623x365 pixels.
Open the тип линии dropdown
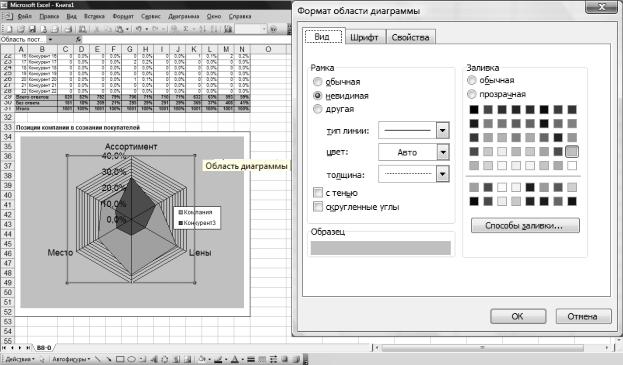tap(443, 130)
